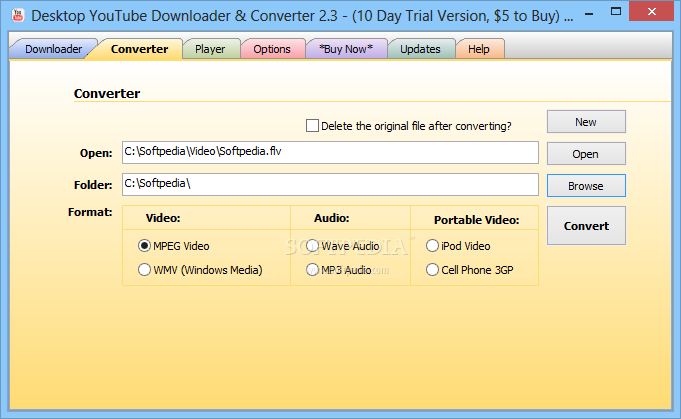Click the Audio: column header
This screenshot has width=681, height=419.
coord(332,218)
